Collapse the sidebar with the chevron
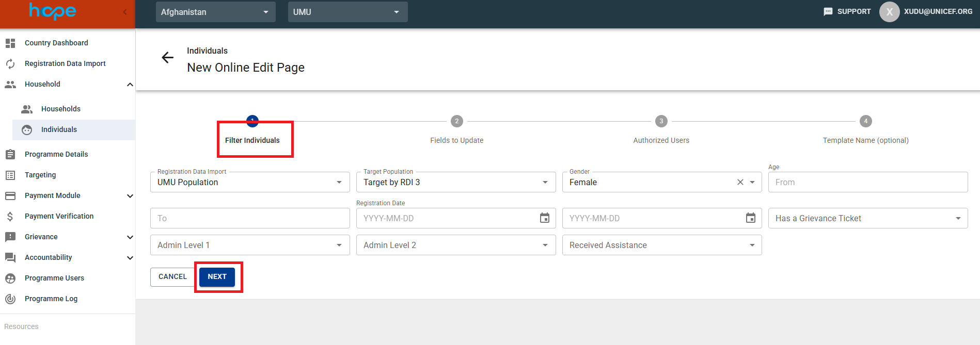This screenshot has height=345, width=980. (125, 12)
